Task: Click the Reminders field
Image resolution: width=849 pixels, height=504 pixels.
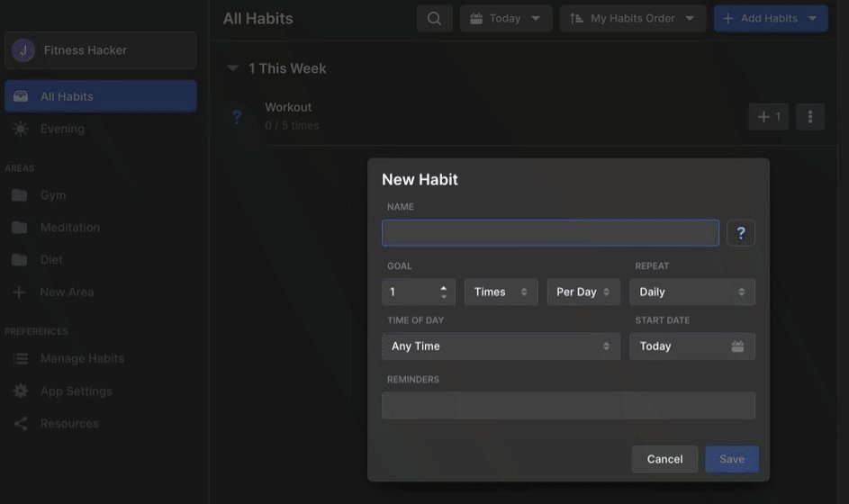Action: pos(568,406)
